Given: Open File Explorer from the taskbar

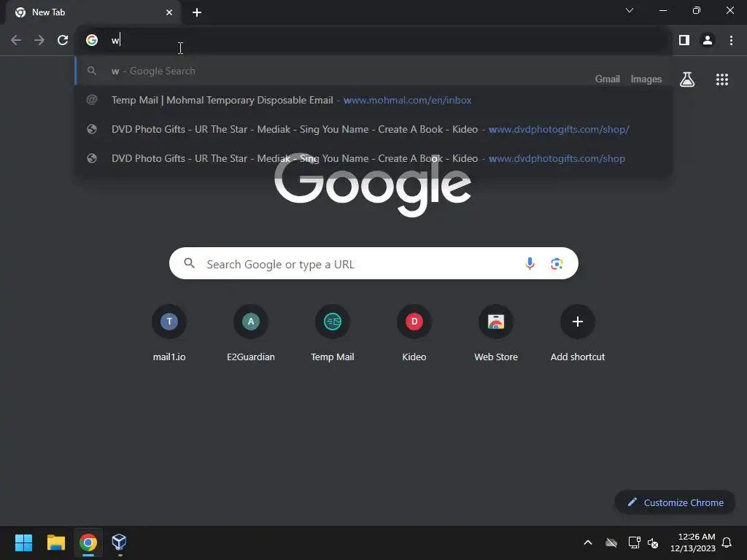Looking at the screenshot, I should (x=55, y=542).
